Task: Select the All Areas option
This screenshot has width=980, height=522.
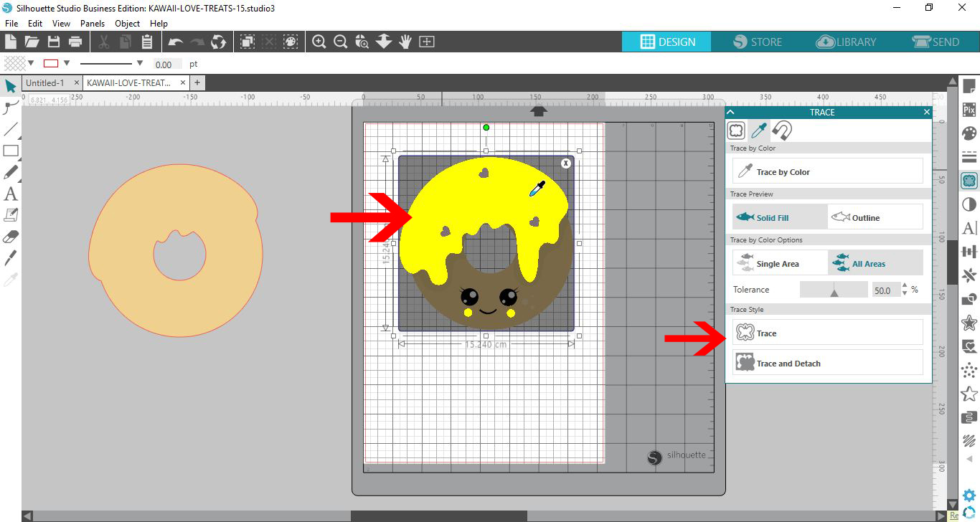Action: point(875,263)
